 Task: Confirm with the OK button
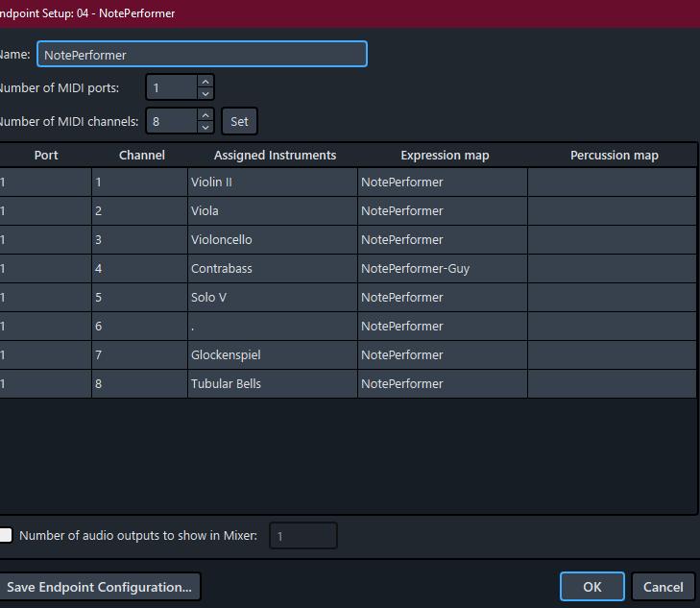pos(591,587)
